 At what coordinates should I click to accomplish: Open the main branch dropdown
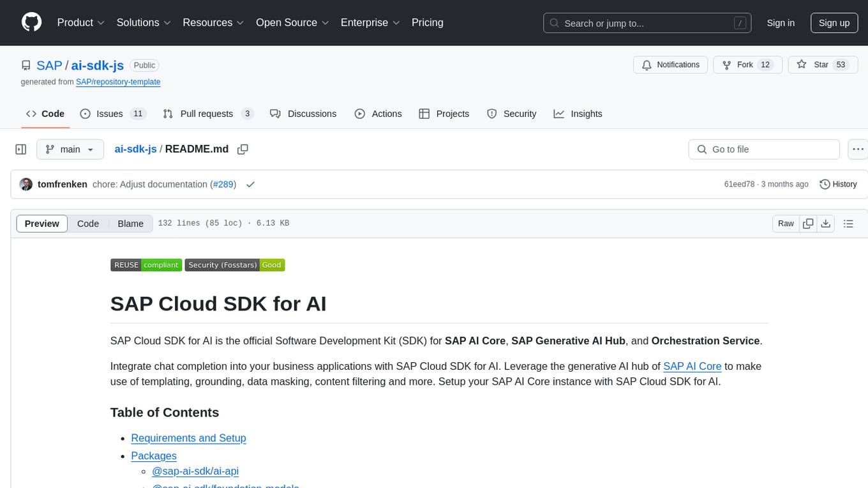pos(70,149)
